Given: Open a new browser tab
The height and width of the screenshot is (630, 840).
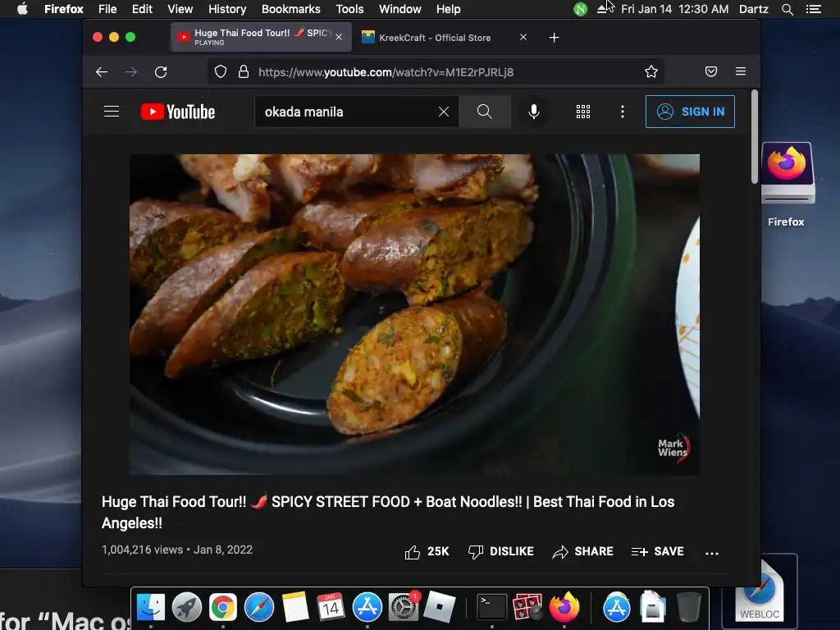Looking at the screenshot, I should (x=554, y=38).
